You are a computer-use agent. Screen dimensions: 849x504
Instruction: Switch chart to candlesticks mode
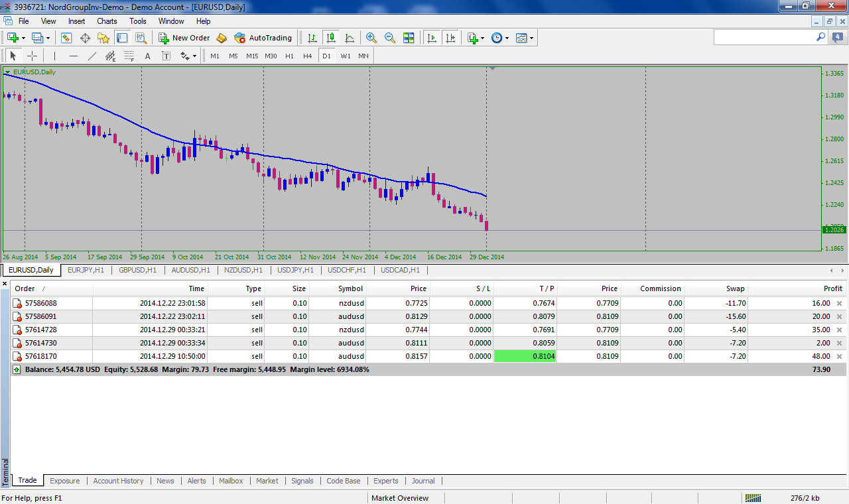coord(330,38)
